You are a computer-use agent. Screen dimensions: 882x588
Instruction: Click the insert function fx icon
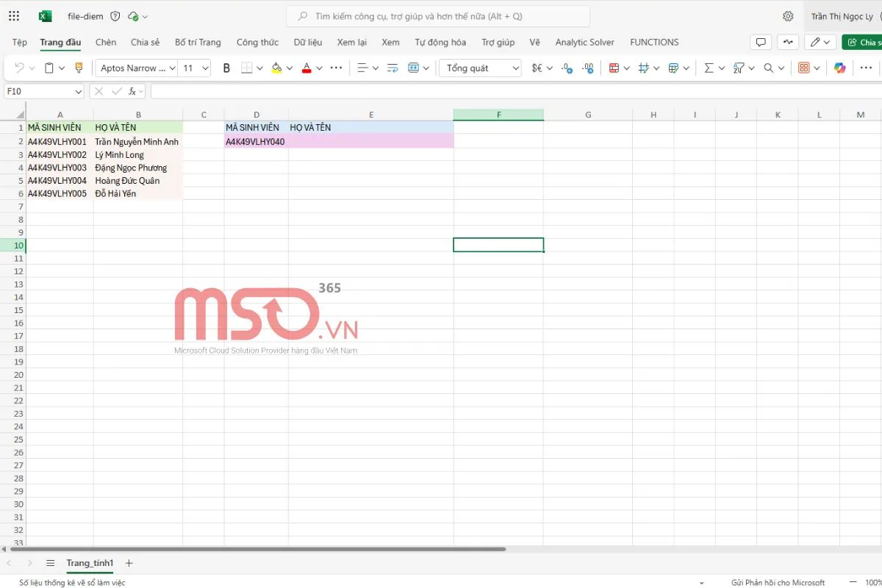(x=132, y=92)
